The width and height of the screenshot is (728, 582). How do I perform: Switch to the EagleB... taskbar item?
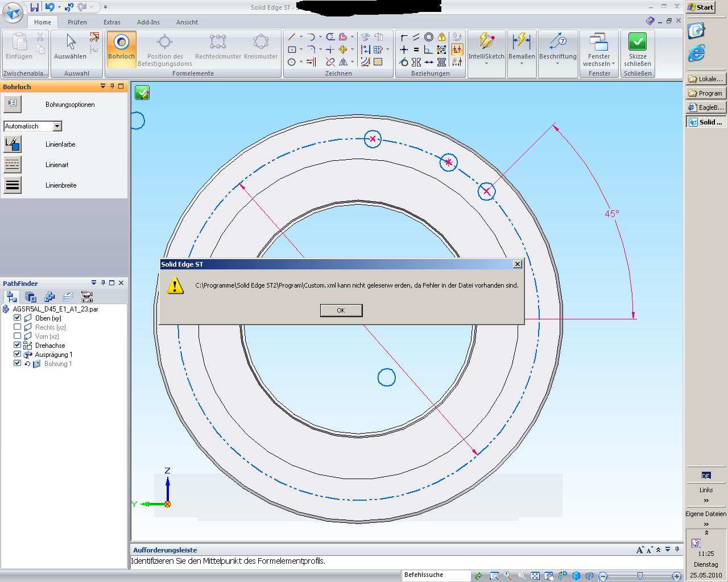coord(706,107)
